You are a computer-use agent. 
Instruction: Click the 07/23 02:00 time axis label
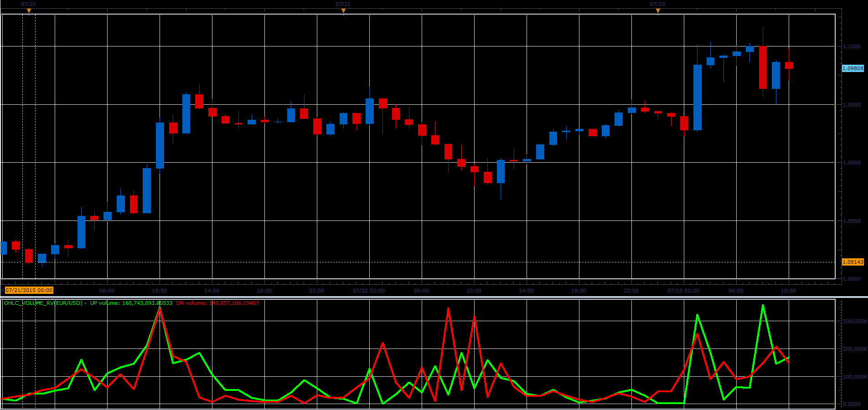pyautogui.click(x=683, y=291)
